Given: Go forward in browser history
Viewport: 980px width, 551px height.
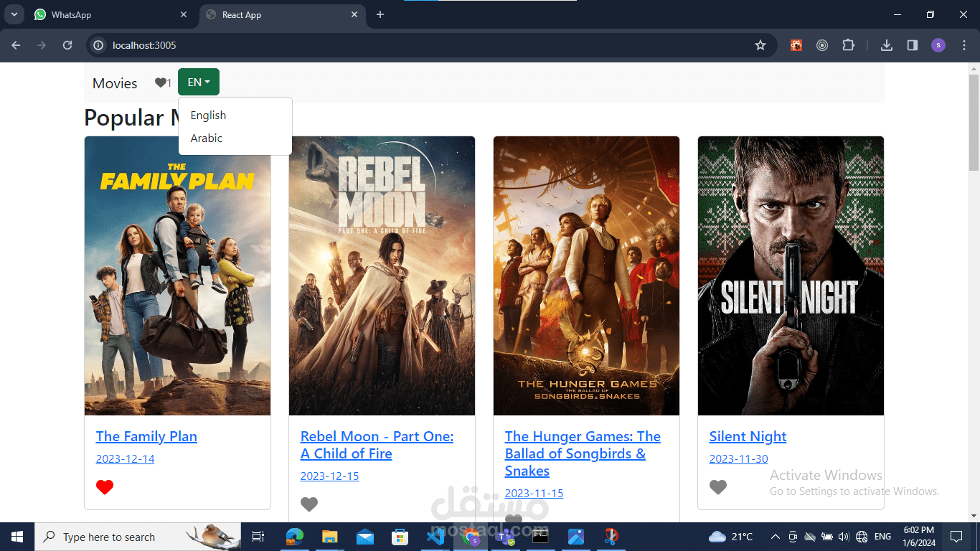Looking at the screenshot, I should pos(42,45).
